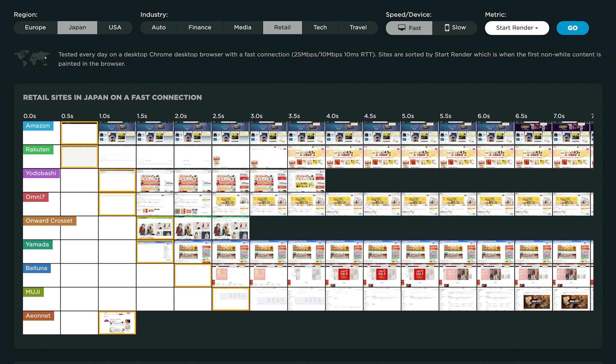Screen dimensions: 616x364
Task: Select the Europe region option
Action: pyautogui.click(x=35, y=27)
